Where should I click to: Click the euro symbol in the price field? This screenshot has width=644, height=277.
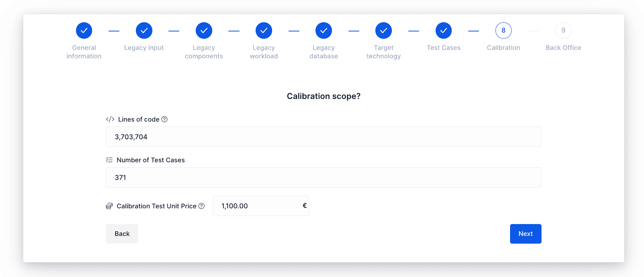[305, 206]
